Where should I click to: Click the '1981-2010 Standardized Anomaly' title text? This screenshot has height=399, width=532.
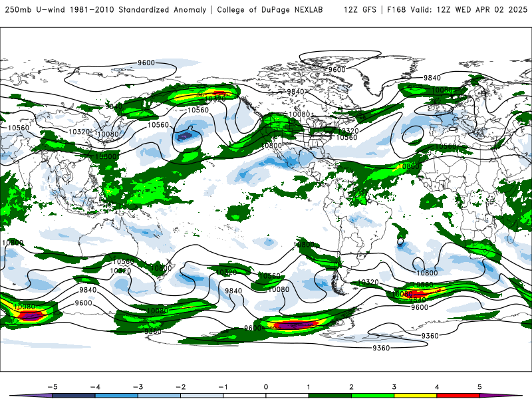(x=138, y=9)
